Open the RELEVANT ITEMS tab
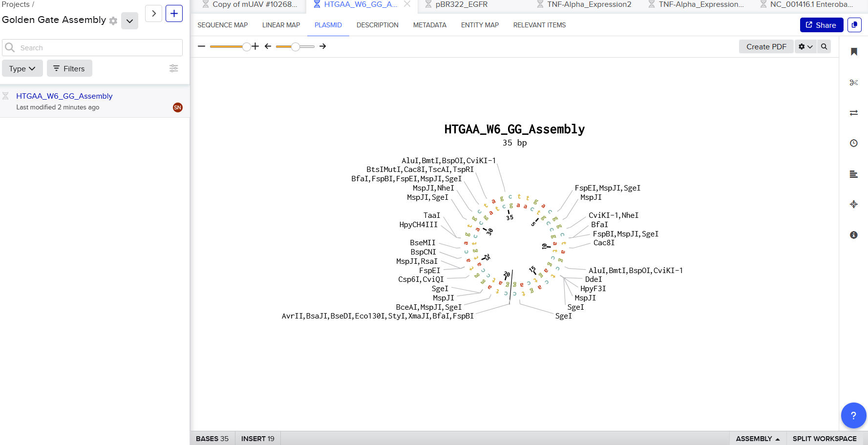 pyautogui.click(x=540, y=25)
